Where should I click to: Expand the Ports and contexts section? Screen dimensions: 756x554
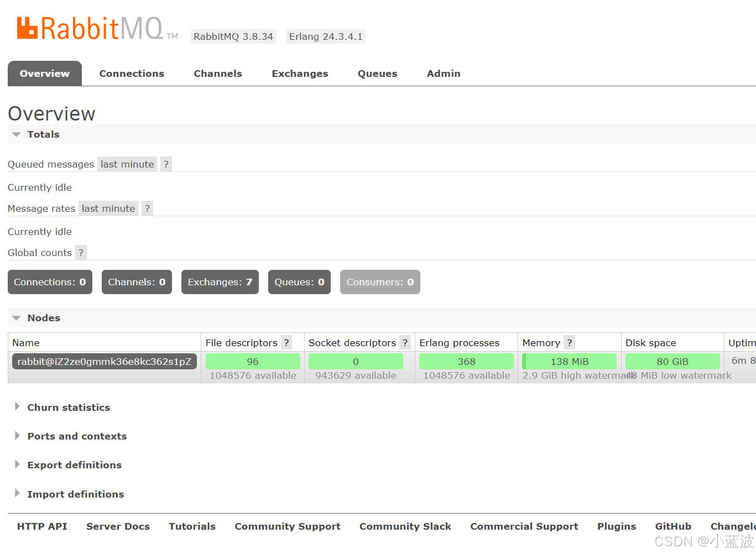[x=77, y=436]
